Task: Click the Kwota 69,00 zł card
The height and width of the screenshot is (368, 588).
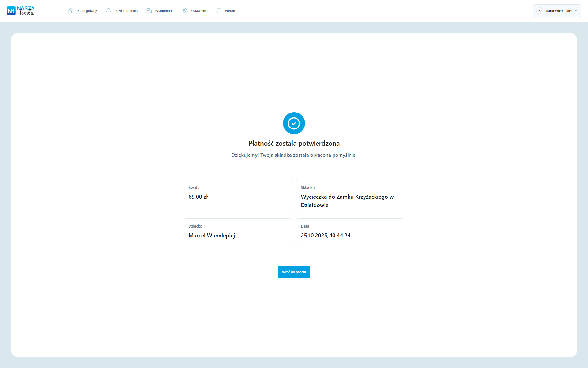Action: point(238,197)
